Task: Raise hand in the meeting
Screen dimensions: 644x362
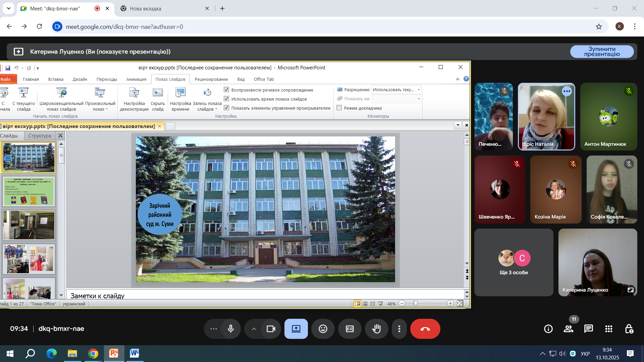Action: coord(376,329)
